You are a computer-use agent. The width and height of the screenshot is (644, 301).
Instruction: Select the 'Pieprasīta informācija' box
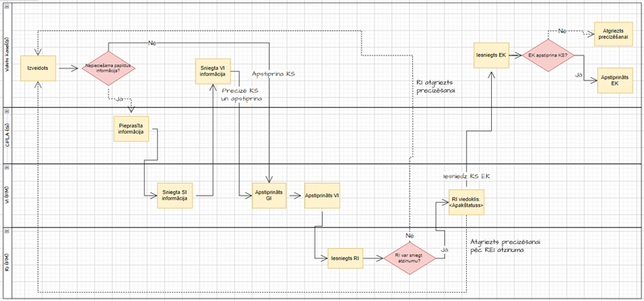pos(131,129)
